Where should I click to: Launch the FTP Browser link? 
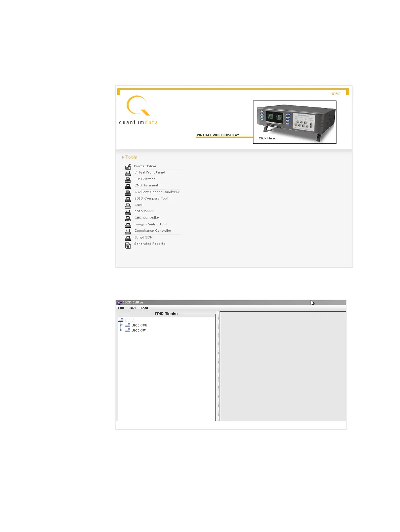[145, 179]
